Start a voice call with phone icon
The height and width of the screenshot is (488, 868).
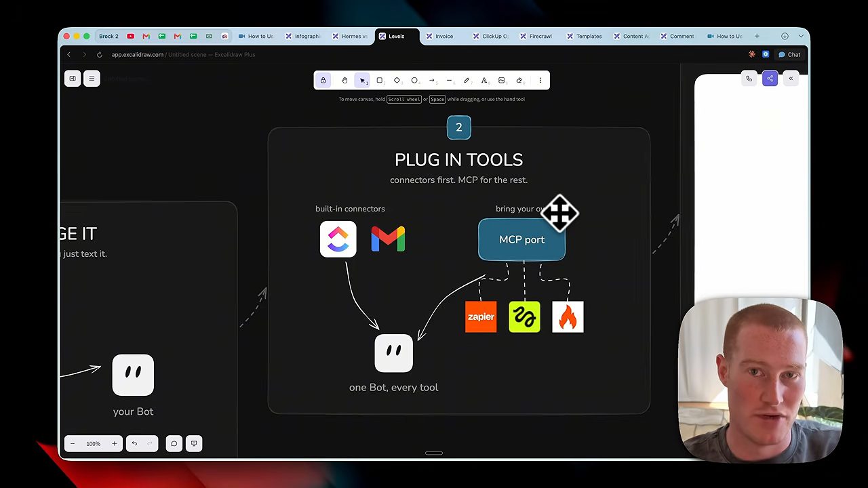749,79
